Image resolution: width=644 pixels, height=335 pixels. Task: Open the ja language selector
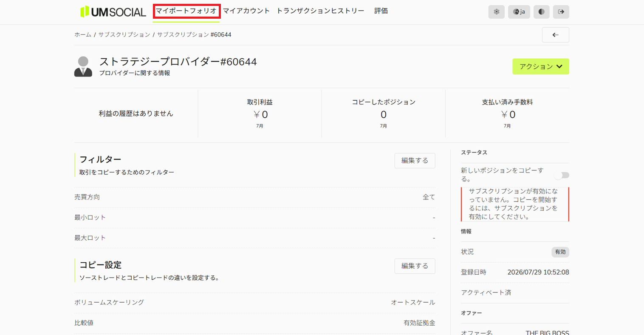[519, 12]
